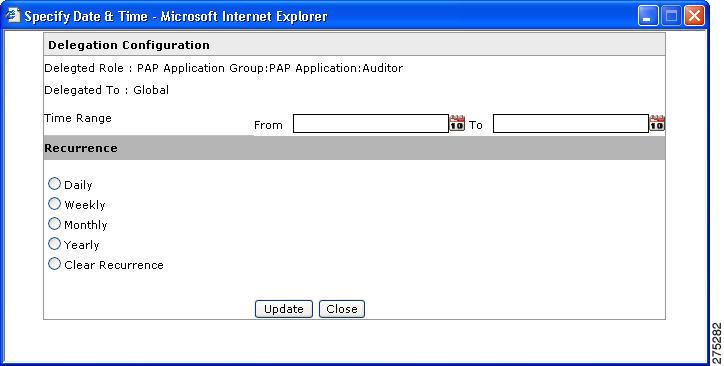This screenshot has height=366, width=724.
Task: Open the calendar picker beside To field
Action: point(657,123)
